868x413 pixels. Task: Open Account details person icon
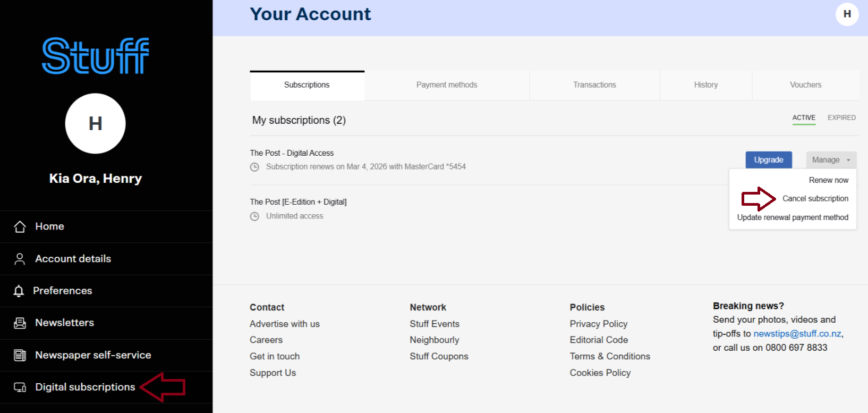tap(20, 259)
